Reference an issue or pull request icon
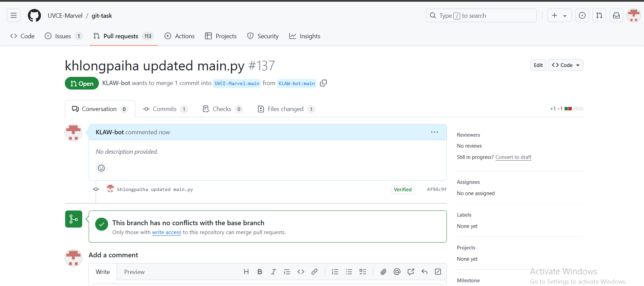 pos(411,272)
